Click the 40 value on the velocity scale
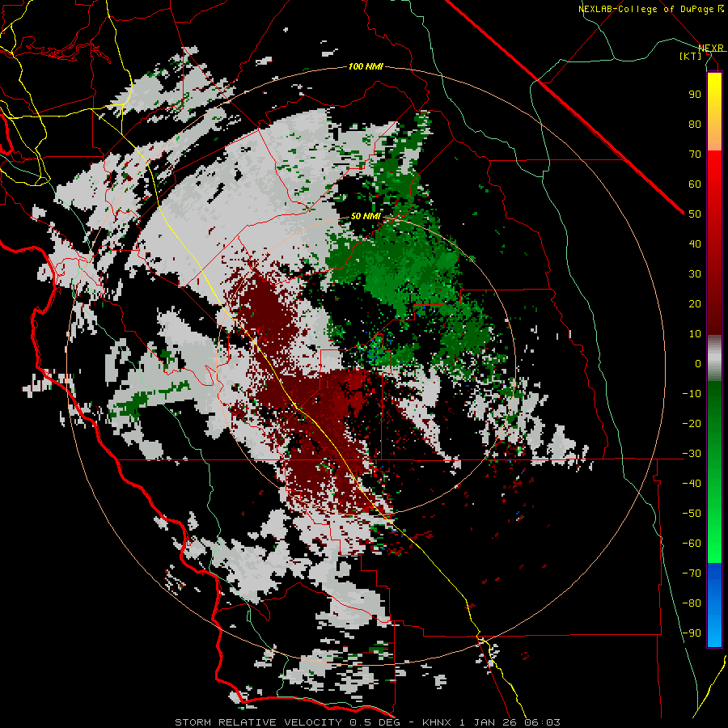This screenshot has width=728, height=728. [x=695, y=243]
